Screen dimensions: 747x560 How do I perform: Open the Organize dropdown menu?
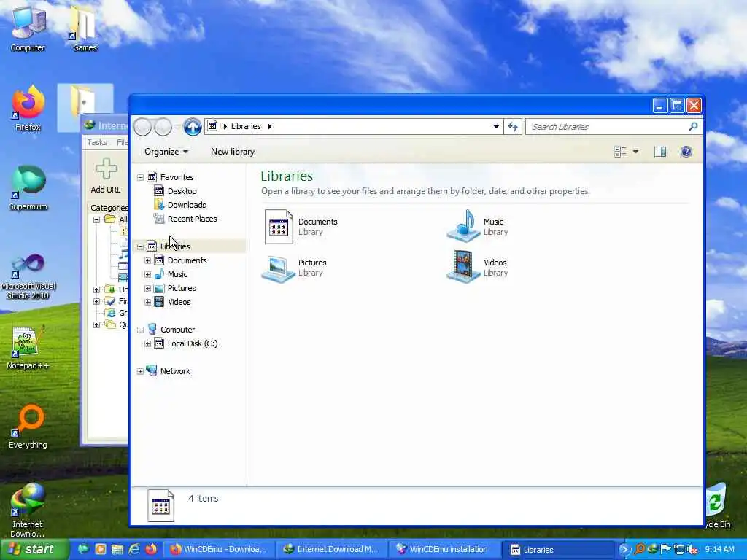pos(166,152)
